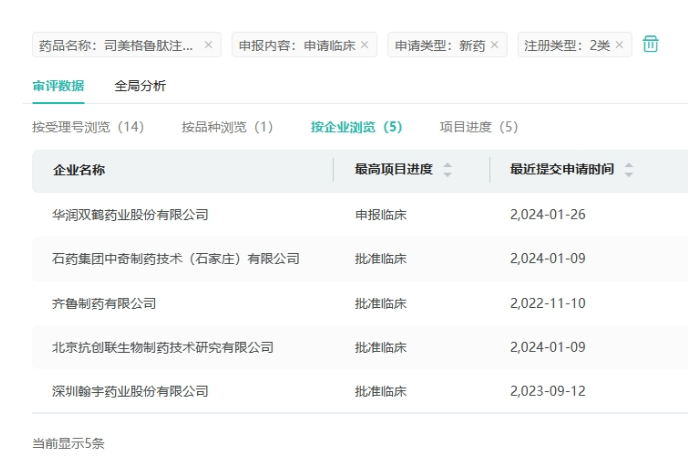Select 齐鲁制药有限公司 entry
The image size is (691, 468).
pos(104,303)
